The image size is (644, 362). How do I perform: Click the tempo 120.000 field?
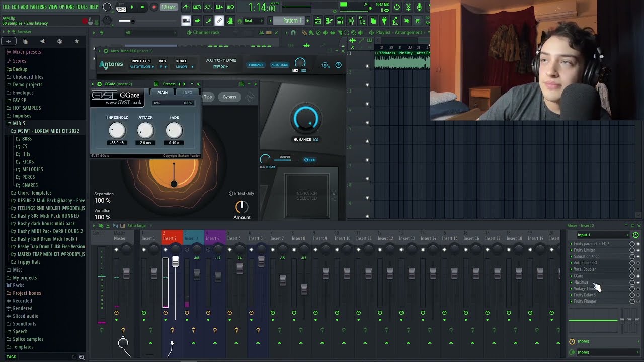click(169, 7)
